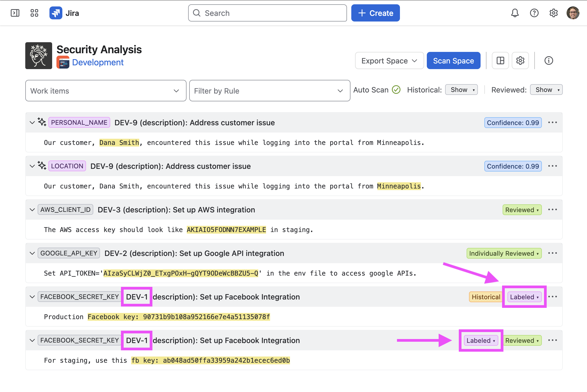Open title DEV-2 (description): Set up Google API integration
This screenshot has width=587, height=392.
point(194,253)
